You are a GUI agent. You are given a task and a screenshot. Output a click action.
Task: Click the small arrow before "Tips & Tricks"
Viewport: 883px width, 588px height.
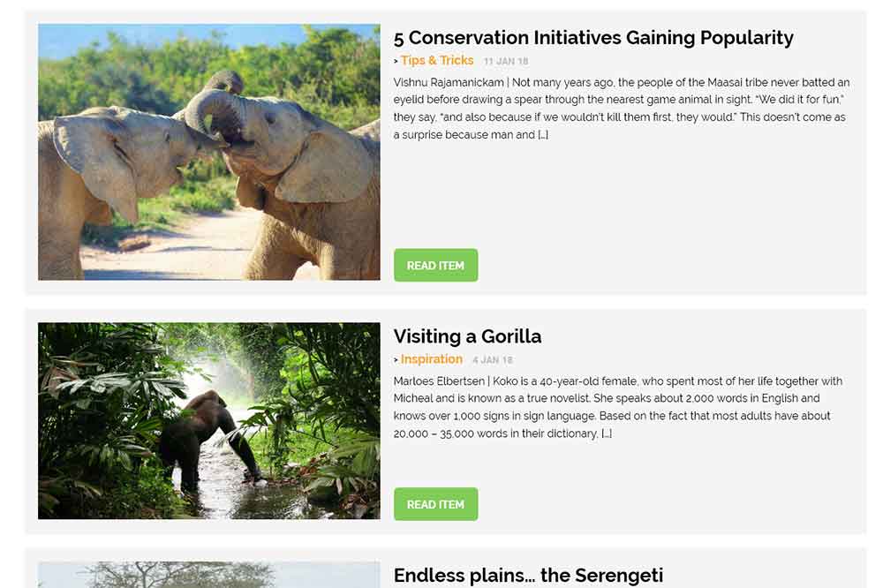(x=396, y=61)
